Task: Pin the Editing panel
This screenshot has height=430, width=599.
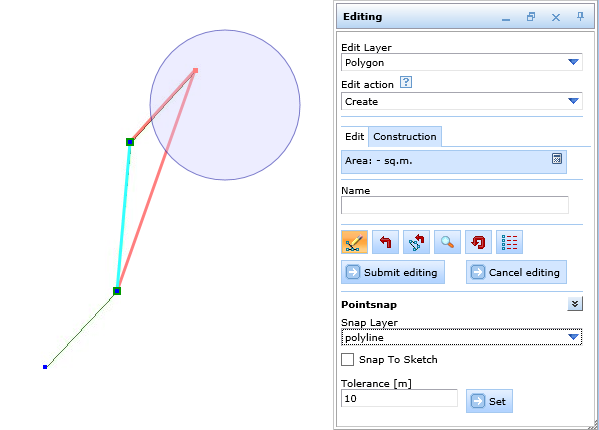Action: [580, 16]
